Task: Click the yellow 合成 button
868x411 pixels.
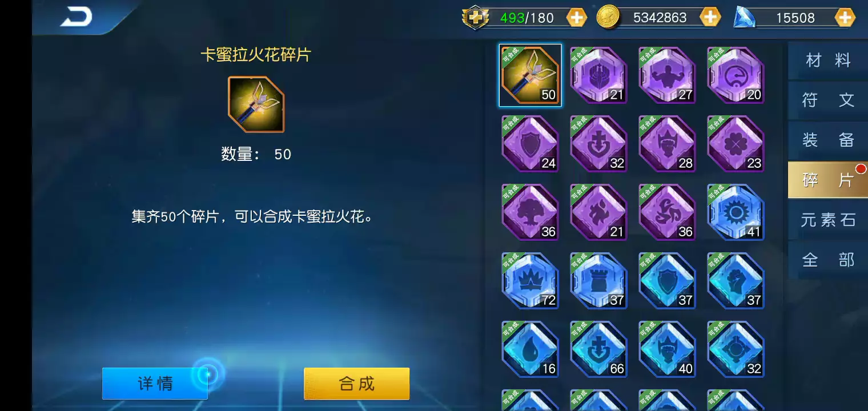Action: click(356, 384)
